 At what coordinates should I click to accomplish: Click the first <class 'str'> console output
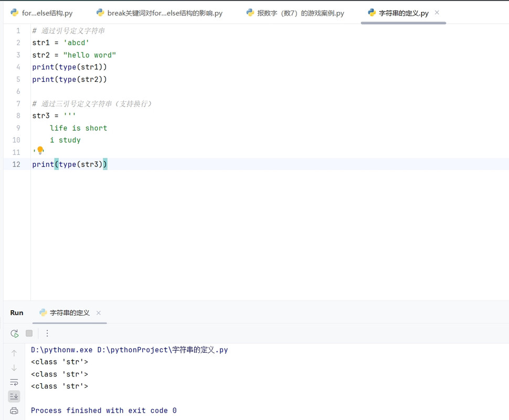click(x=59, y=362)
